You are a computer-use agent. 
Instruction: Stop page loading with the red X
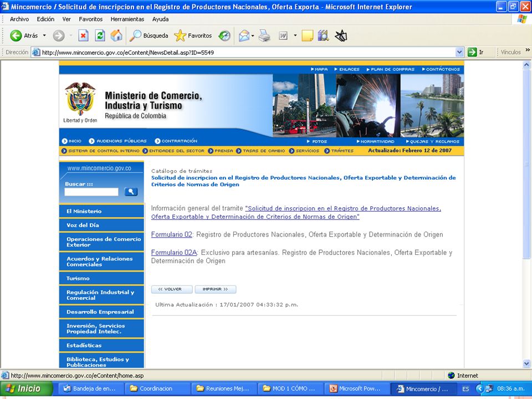point(83,35)
